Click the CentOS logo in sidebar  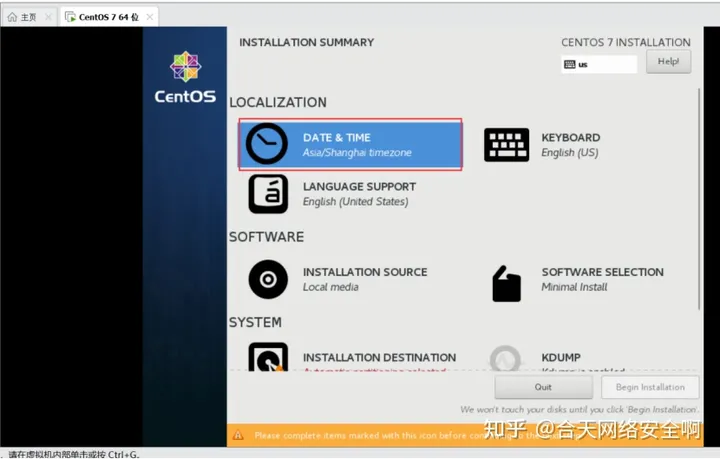(185, 77)
